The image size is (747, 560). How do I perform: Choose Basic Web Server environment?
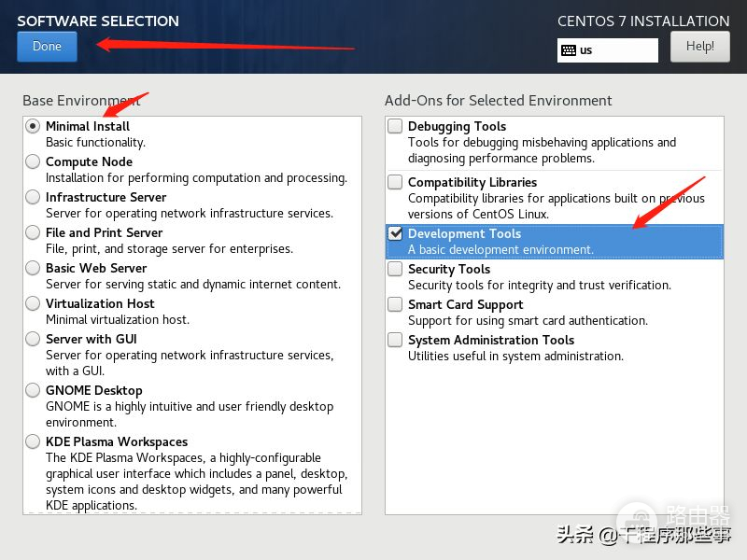pos(34,268)
